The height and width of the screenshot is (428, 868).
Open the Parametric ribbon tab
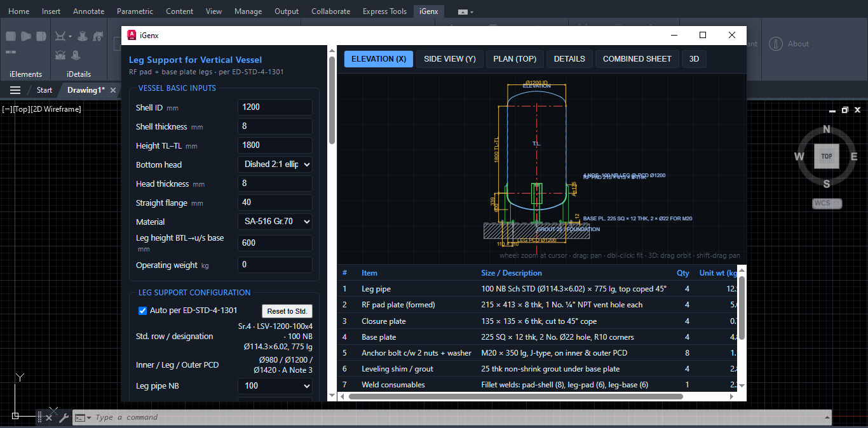coord(135,11)
